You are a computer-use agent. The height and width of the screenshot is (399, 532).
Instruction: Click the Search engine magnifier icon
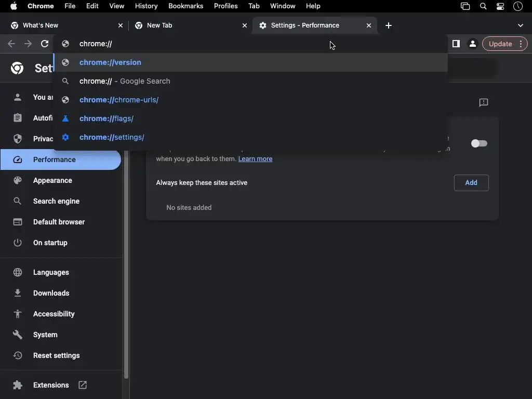coord(18,201)
